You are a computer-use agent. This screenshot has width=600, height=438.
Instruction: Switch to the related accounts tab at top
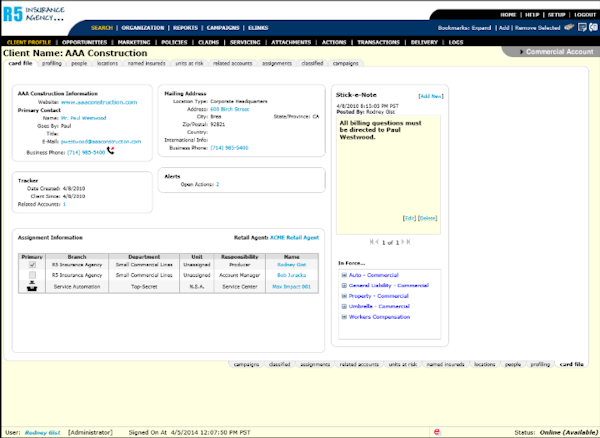[x=233, y=63]
